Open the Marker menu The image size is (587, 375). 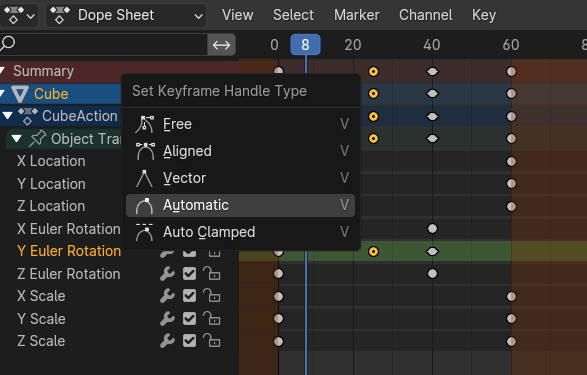point(356,15)
